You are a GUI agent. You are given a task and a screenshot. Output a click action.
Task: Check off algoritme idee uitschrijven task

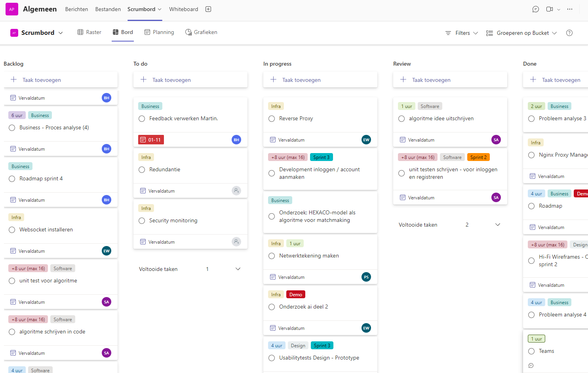pos(402,119)
